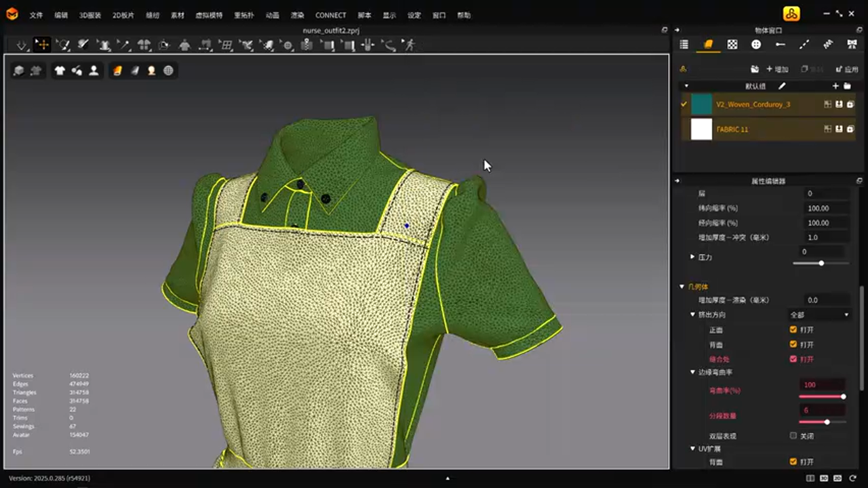This screenshot has height=488, width=868.
Task: Click the 增加 (Add) fabric button
Action: click(x=777, y=69)
